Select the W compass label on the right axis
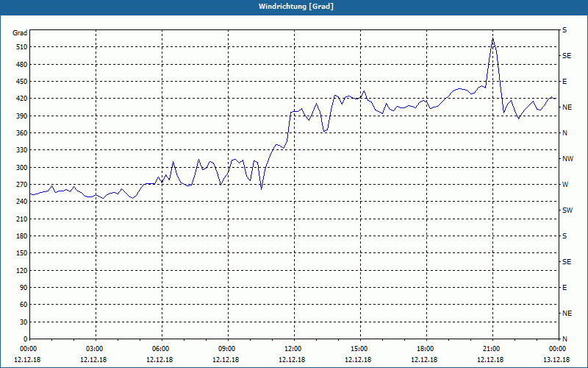The image size is (588, 368). [x=565, y=185]
